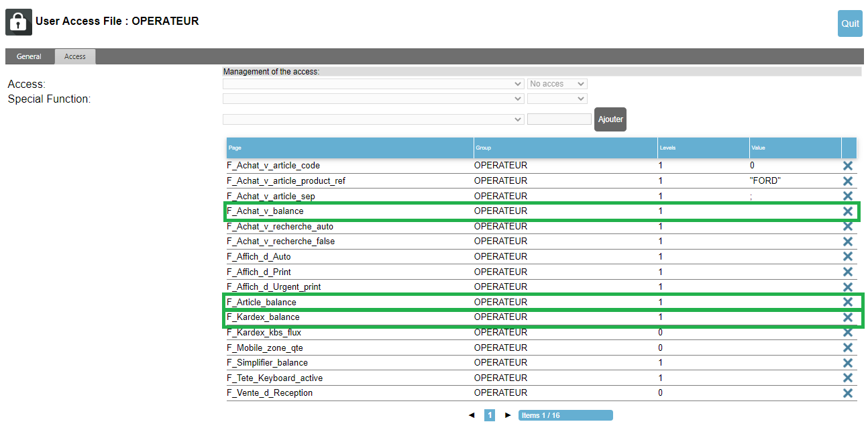This screenshot has width=868, height=428.
Task: Switch to the General tab
Action: point(29,56)
